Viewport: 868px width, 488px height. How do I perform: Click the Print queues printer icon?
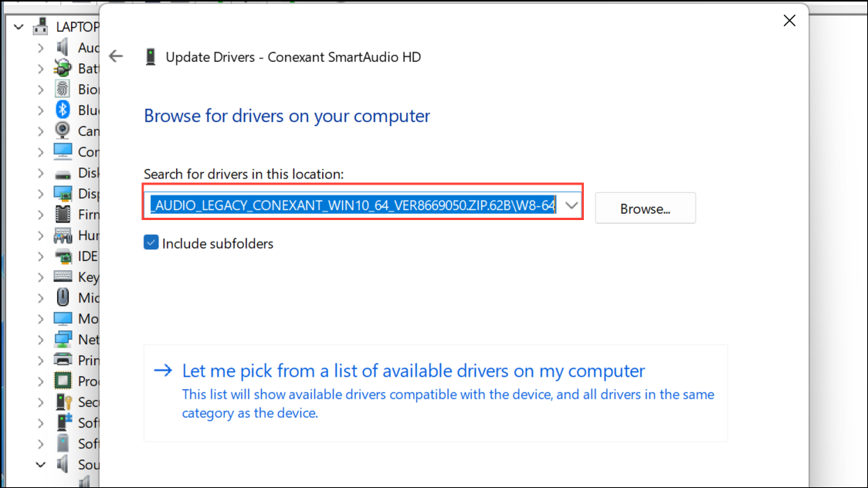click(x=63, y=360)
